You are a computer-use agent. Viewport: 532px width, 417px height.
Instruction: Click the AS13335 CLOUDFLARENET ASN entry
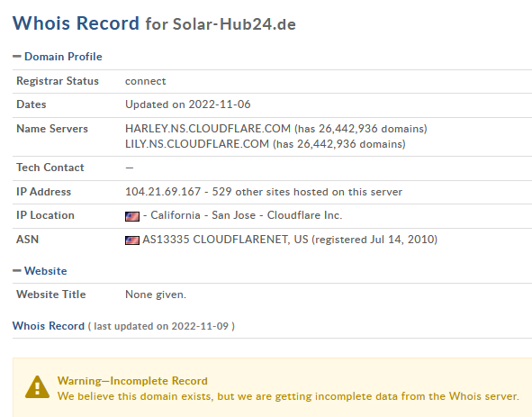[225, 240]
